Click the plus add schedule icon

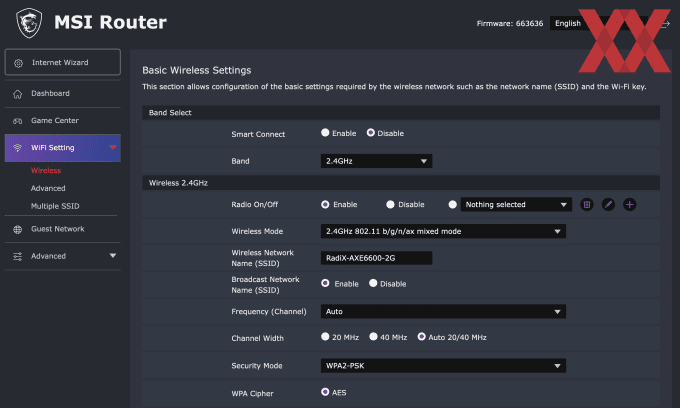[630, 204]
